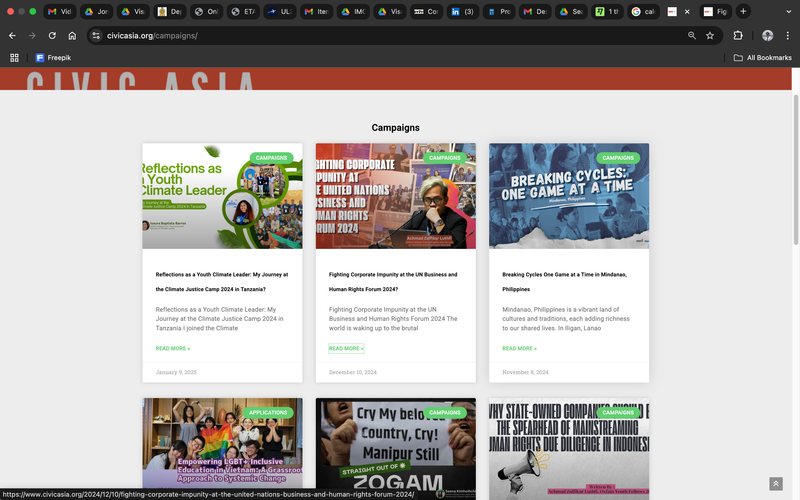Screen dimensions: 800x500
Task: Open State-Owned Companies article image
Action: (x=569, y=449)
